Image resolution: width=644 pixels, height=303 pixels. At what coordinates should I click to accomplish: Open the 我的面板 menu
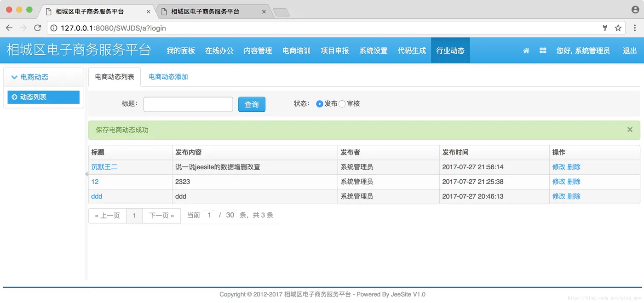click(181, 51)
